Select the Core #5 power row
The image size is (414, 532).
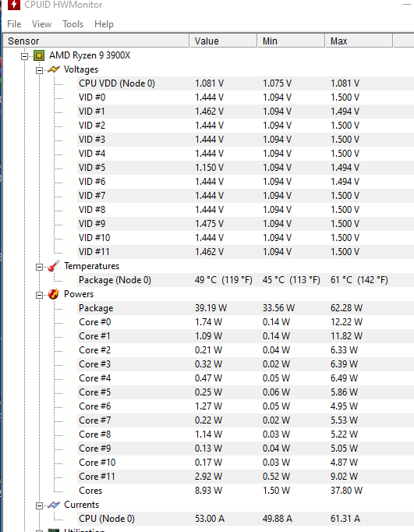coord(246,392)
